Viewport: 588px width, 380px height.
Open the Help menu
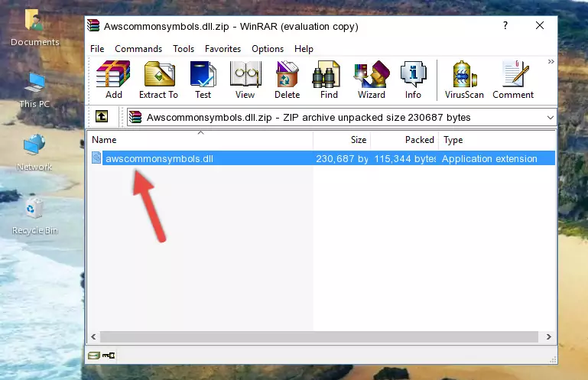click(x=304, y=49)
